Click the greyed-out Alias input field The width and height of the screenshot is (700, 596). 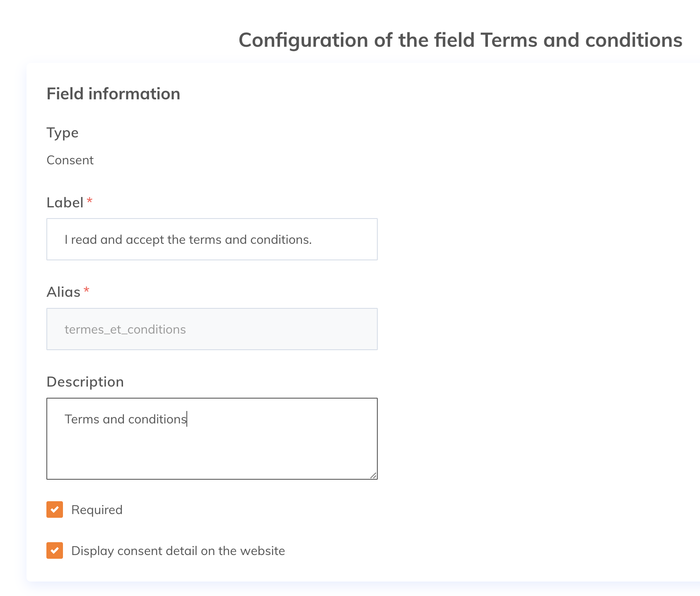pyautogui.click(x=212, y=329)
